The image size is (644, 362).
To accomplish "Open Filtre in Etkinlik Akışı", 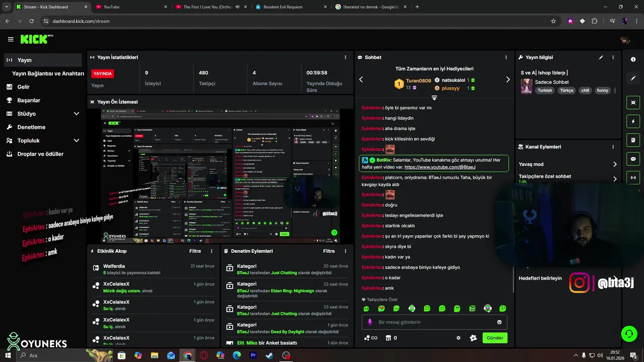I will coord(195,251).
